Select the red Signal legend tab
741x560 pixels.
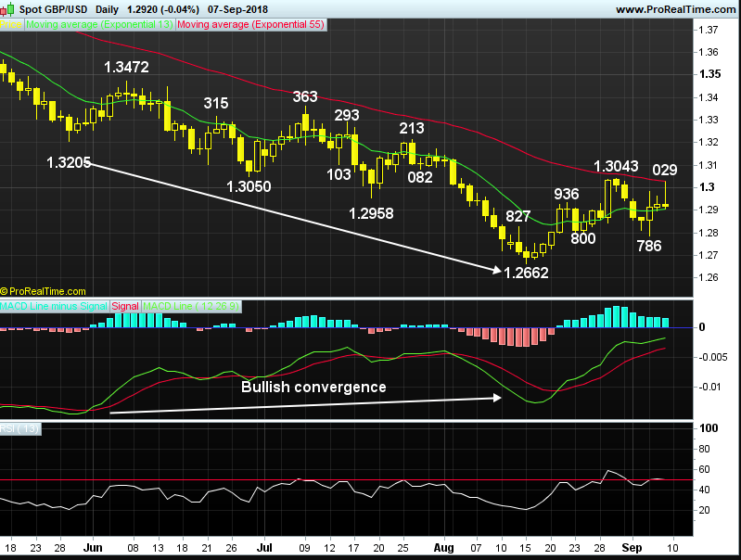coord(125,306)
